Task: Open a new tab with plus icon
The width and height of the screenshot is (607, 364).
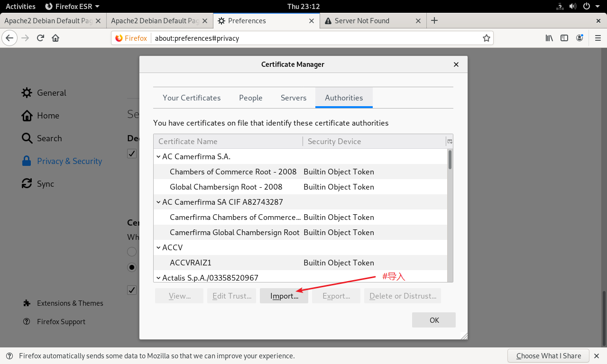Action: coord(434,20)
